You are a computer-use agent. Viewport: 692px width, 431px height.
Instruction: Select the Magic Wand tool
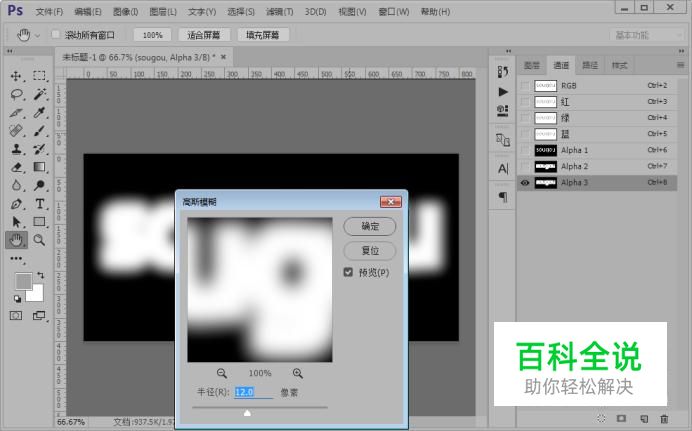[x=40, y=94]
